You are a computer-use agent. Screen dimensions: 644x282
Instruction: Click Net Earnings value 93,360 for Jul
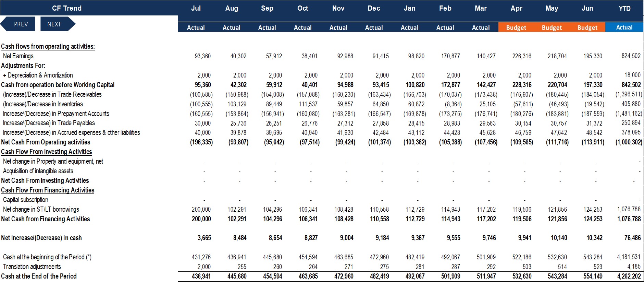click(202, 56)
